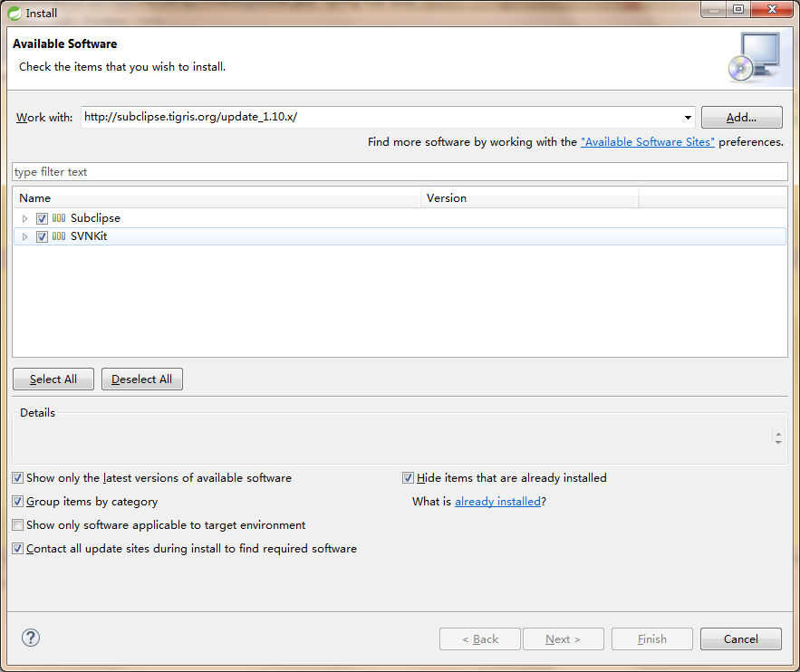Viewport: 800px width, 672px height.
Task: Toggle Show only the latest versions checkbox
Action: (x=18, y=478)
